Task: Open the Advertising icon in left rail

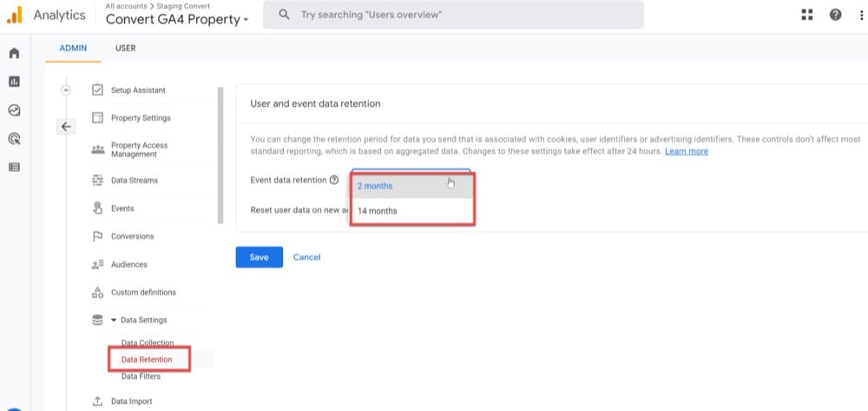Action: (x=15, y=138)
